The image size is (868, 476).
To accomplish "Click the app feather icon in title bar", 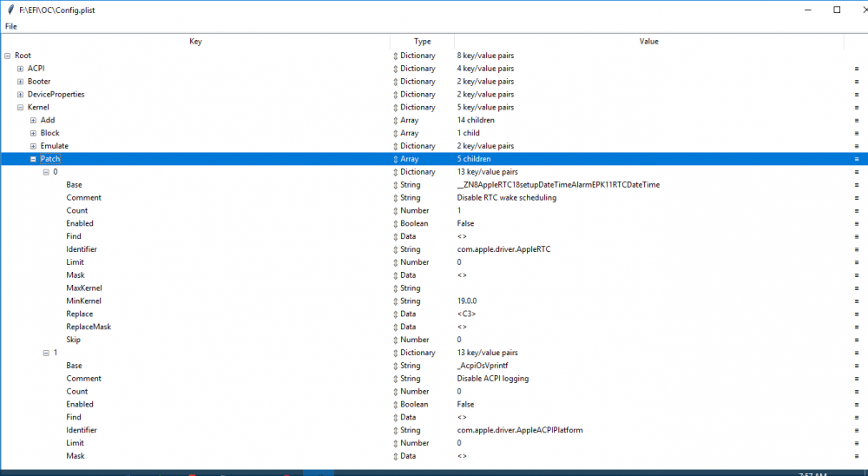I will click(x=10, y=10).
